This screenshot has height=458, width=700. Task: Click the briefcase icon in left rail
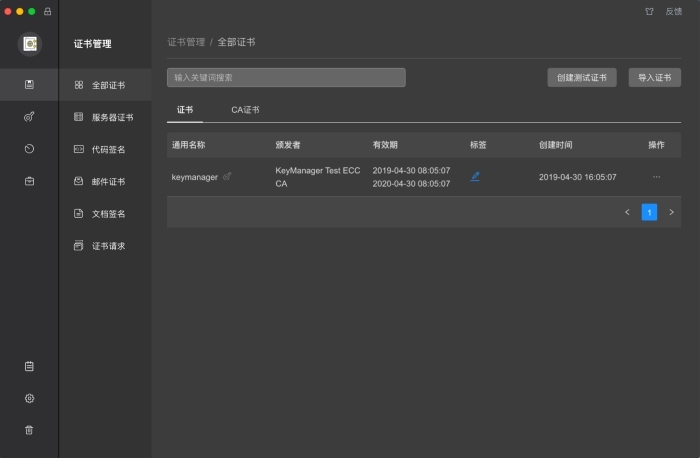(x=29, y=181)
